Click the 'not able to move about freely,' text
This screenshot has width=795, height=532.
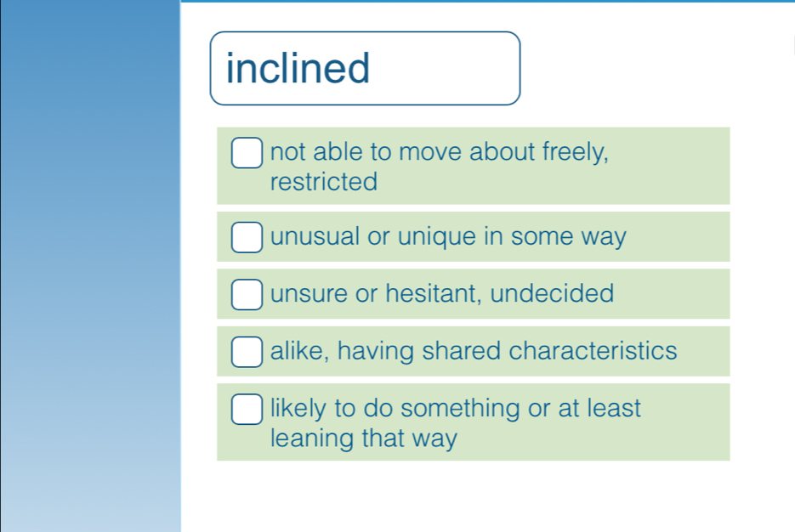[x=440, y=152]
